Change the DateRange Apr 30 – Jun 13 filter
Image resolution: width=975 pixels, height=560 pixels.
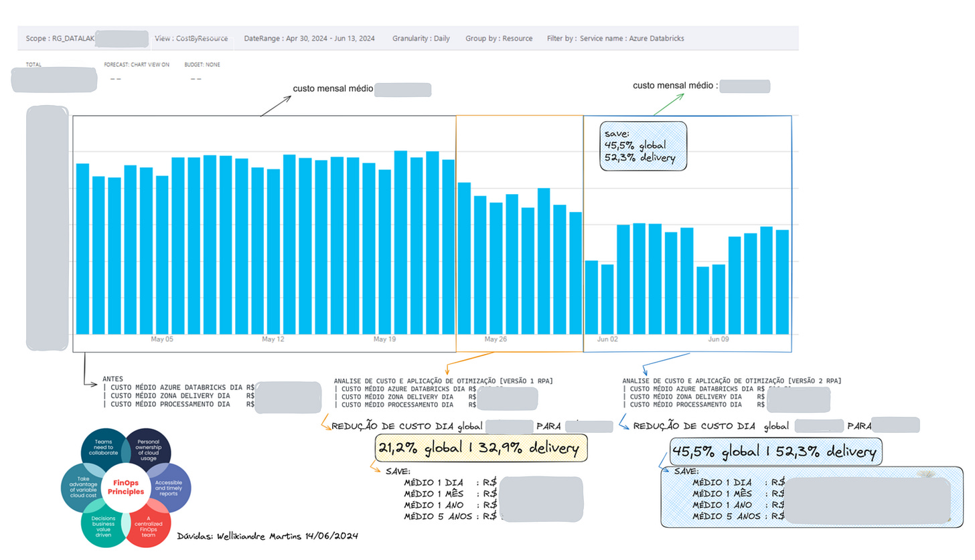(309, 39)
